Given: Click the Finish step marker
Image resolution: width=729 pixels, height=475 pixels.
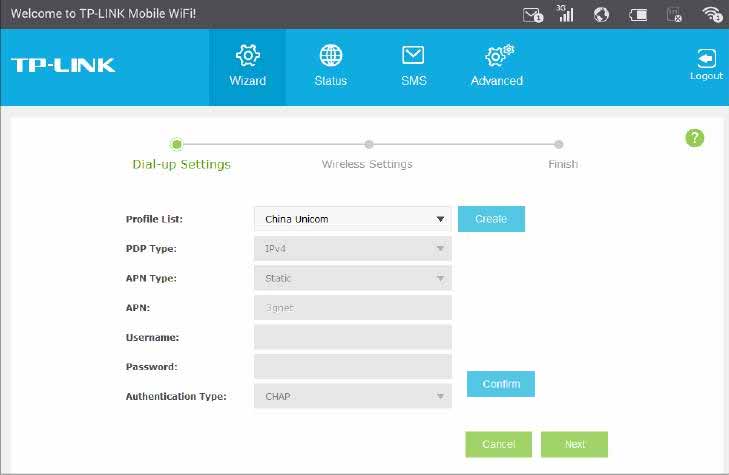Looking at the screenshot, I should pos(559,145).
